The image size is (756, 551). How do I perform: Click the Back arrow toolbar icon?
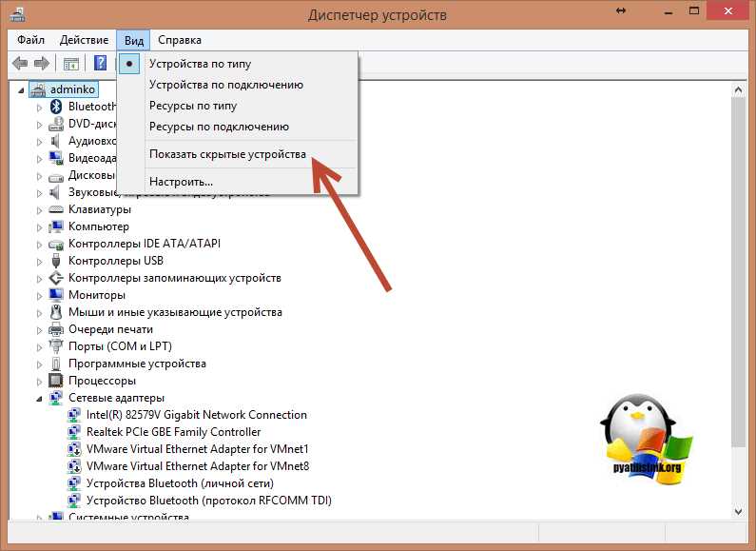(20, 63)
